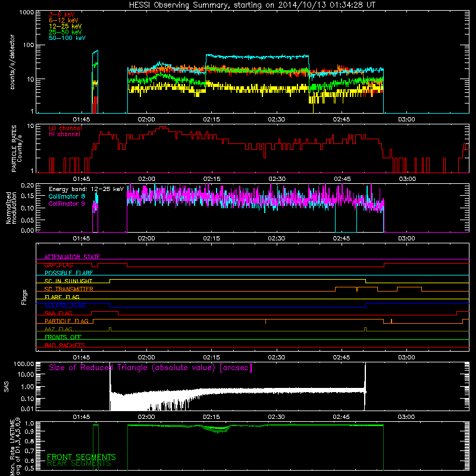
Task: Click the Flags panel axis label
Action: pyautogui.click(x=24, y=297)
